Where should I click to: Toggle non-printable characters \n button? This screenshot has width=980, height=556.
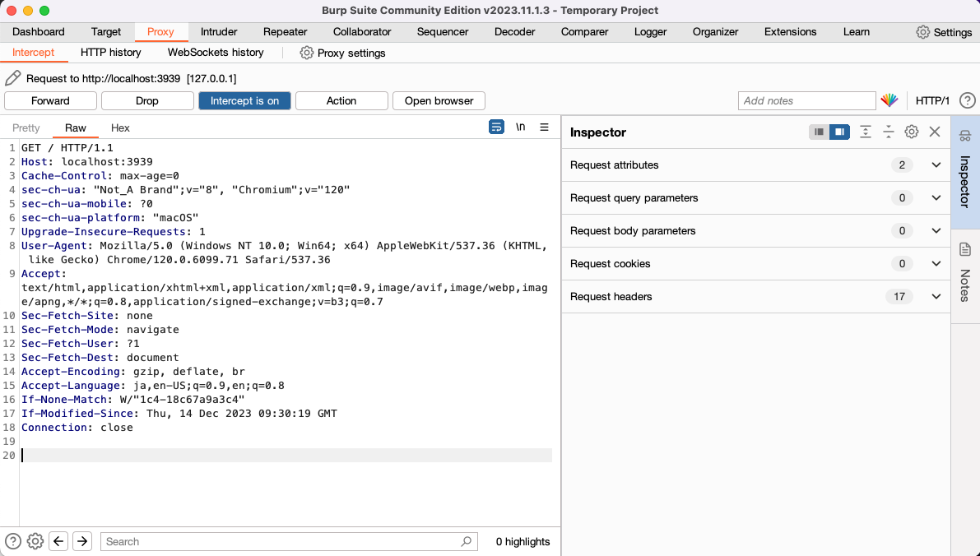520,127
